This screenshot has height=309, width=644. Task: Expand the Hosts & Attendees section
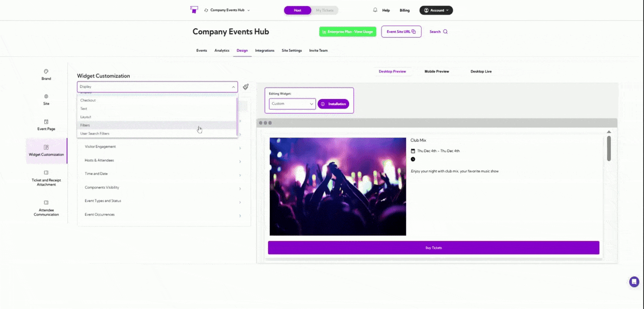pos(164,161)
